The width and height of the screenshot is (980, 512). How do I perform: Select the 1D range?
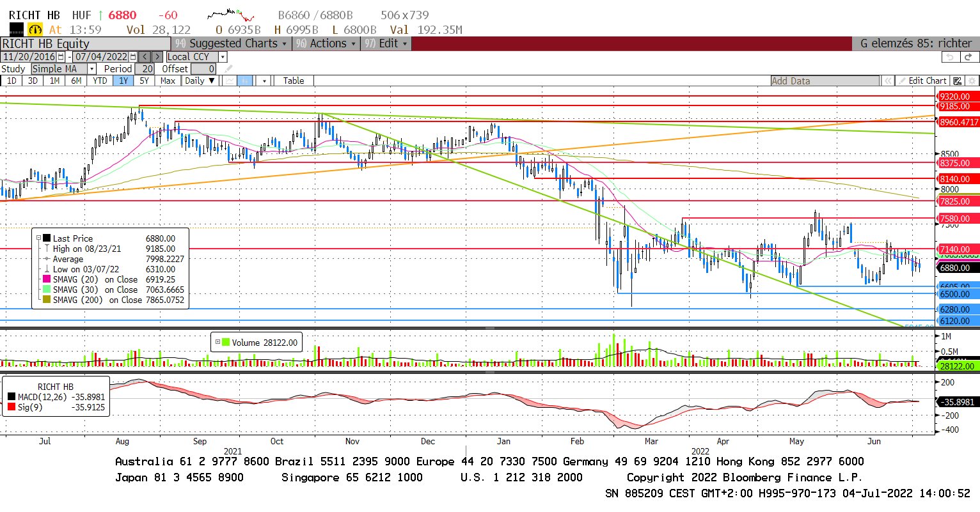tap(12, 81)
